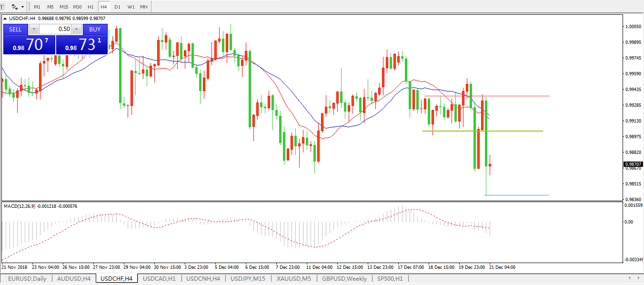Decrease lot volume with down arrow
This screenshot has height=285, width=644.
tap(33, 29)
